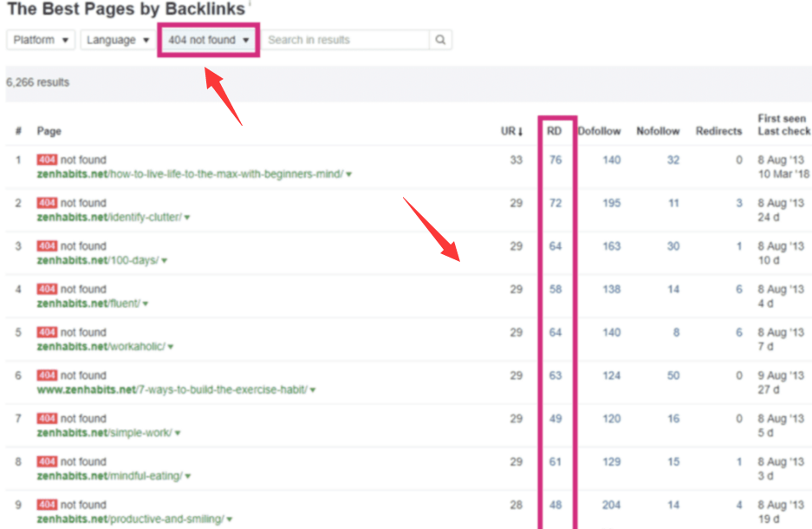Open RD value 48 for productive-and-smiling row
Image resolution: width=812 pixels, height=529 pixels.
tap(555, 505)
